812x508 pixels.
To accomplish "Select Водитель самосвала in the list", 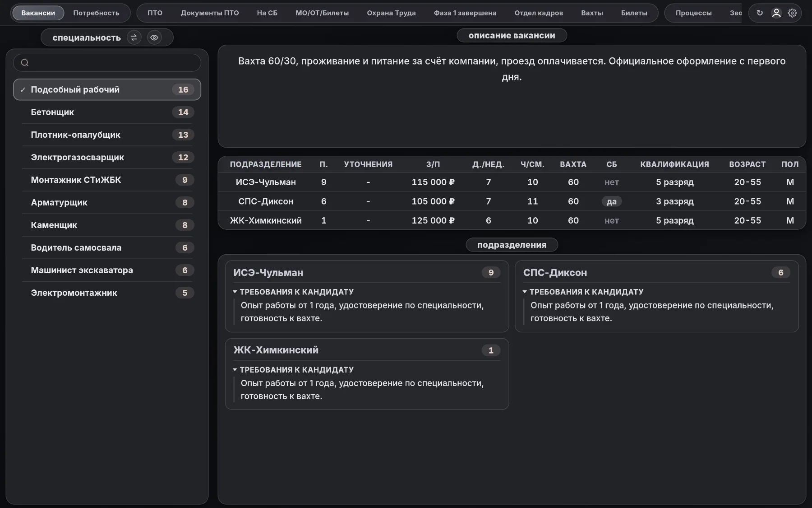I will tap(107, 247).
